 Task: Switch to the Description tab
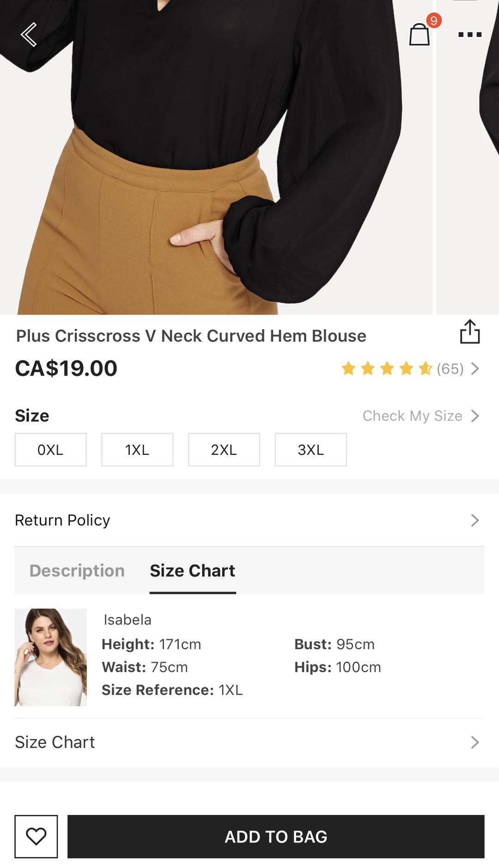[x=77, y=571]
